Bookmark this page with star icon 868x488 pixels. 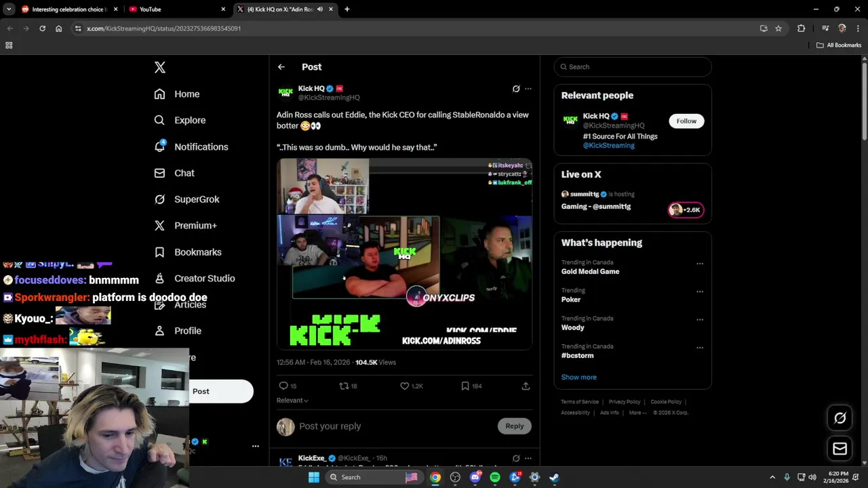click(x=778, y=28)
